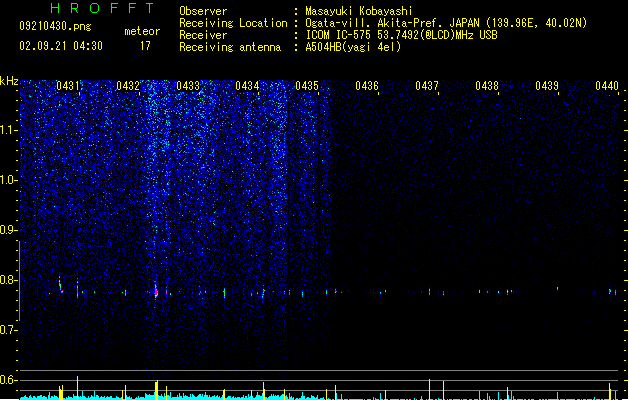Click the Receiving antenna field label
Image resolution: width=629 pixels, height=400 pixels.
coord(230,47)
